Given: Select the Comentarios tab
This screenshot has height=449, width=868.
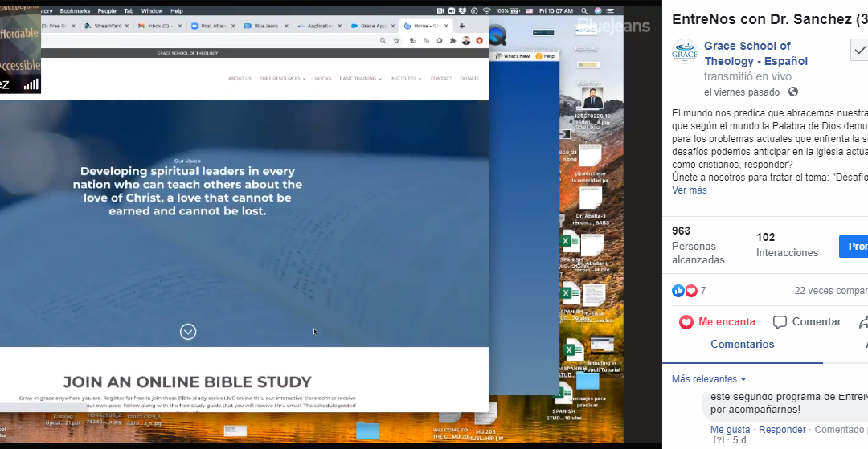Looking at the screenshot, I should click(x=743, y=344).
